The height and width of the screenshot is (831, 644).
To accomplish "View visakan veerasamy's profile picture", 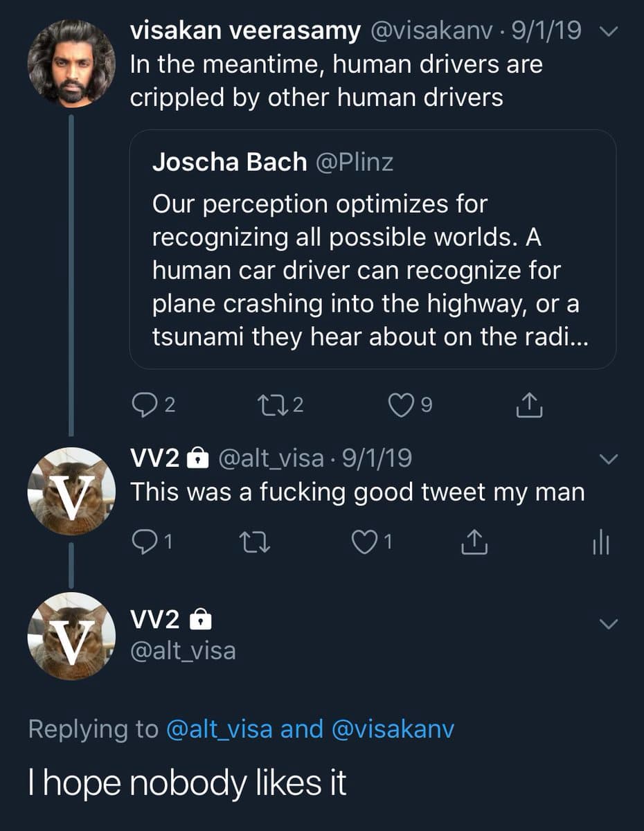I will point(71,63).
